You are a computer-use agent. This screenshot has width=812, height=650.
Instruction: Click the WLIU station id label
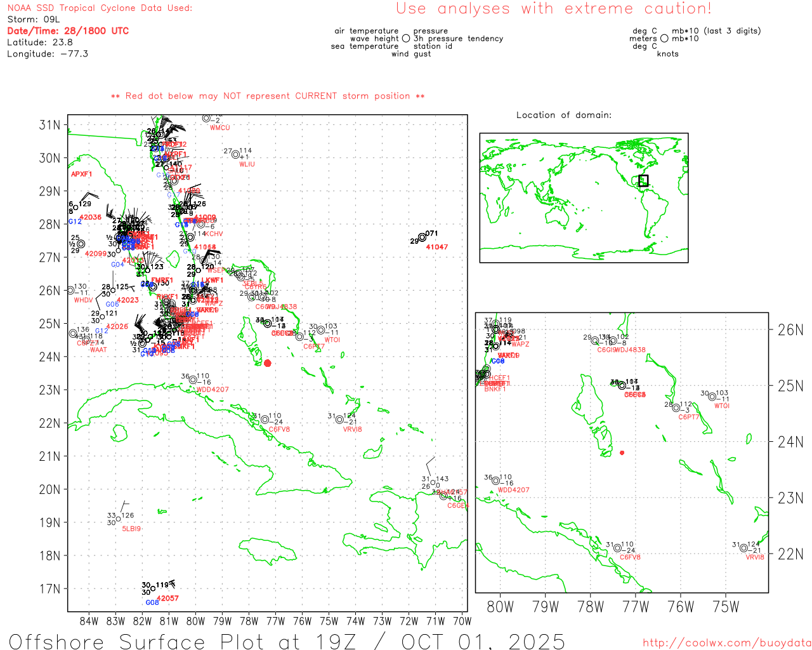247,164
